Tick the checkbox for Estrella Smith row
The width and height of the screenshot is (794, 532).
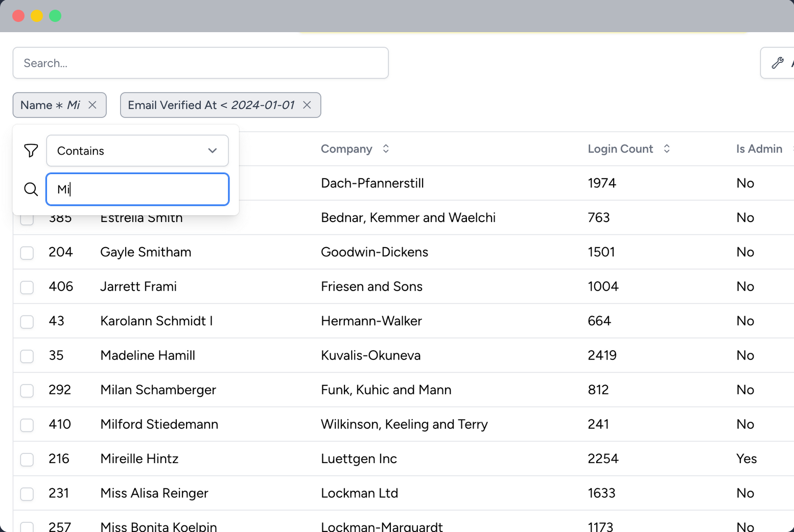pyautogui.click(x=27, y=220)
